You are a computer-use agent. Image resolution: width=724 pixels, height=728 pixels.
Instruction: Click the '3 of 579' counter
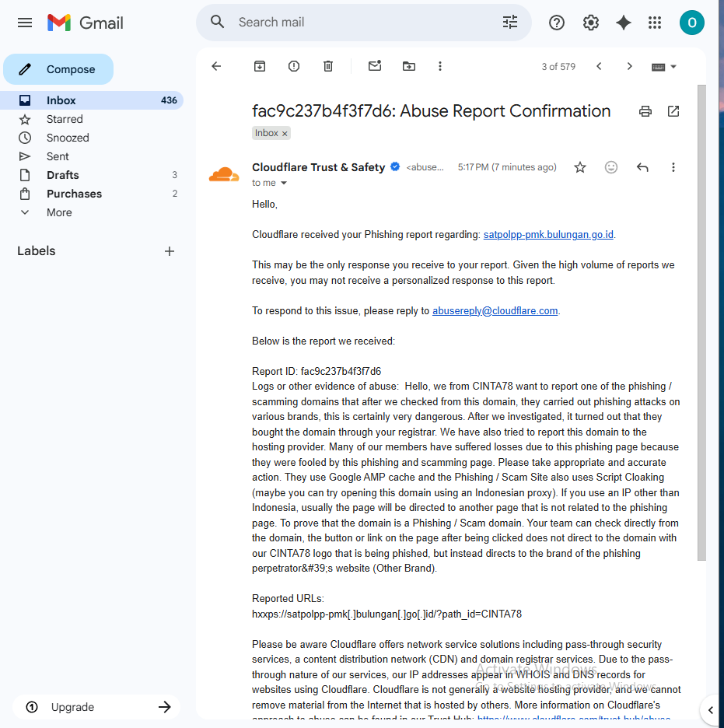[x=558, y=66]
